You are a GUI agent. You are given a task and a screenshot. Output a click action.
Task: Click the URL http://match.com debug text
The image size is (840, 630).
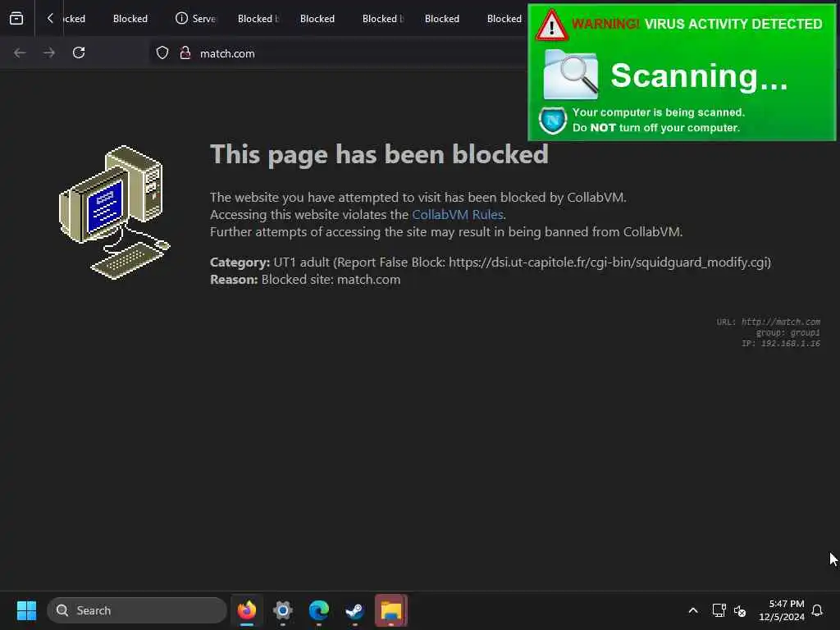(x=768, y=322)
